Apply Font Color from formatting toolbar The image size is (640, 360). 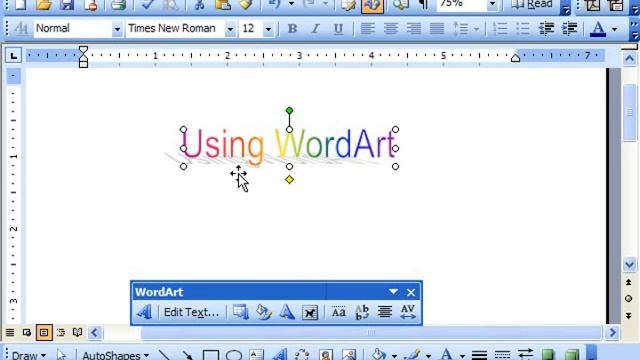click(598, 29)
